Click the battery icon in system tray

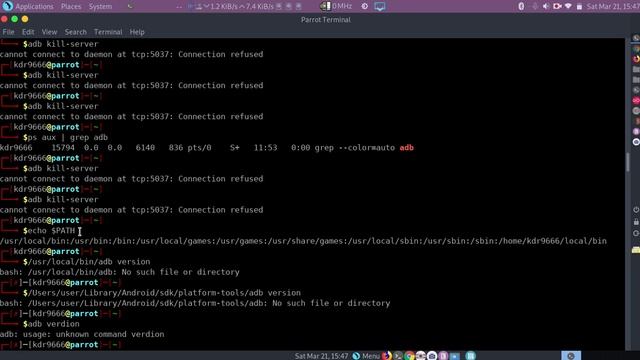point(579,7)
